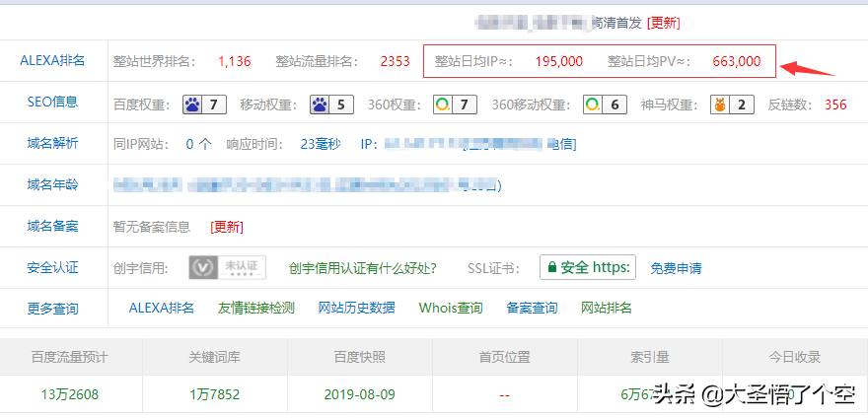Viewport: 868px width, 418px height.
Task: Click response time 23毫秒
Action: coord(321,145)
